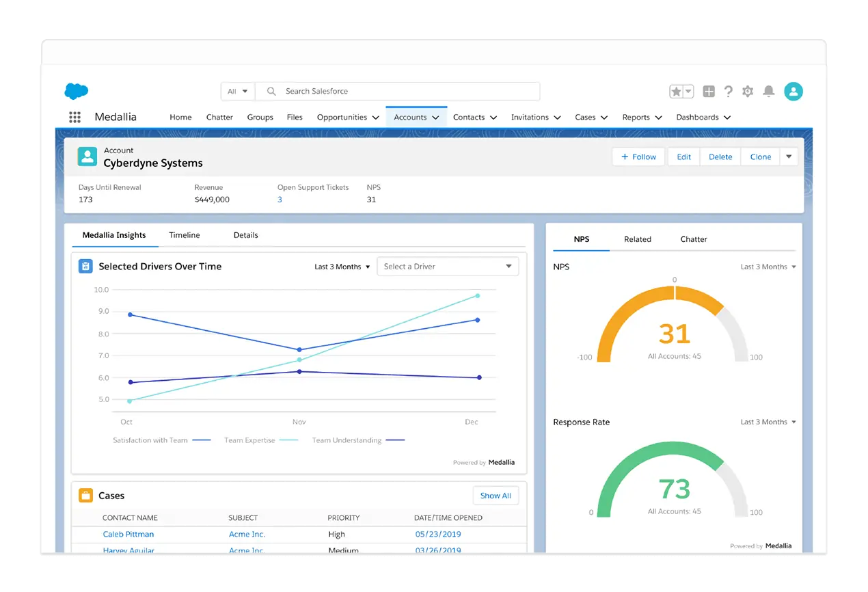868x592 pixels.
Task: Expand more actions arrow beside Clone
Action: click(789, 157)
